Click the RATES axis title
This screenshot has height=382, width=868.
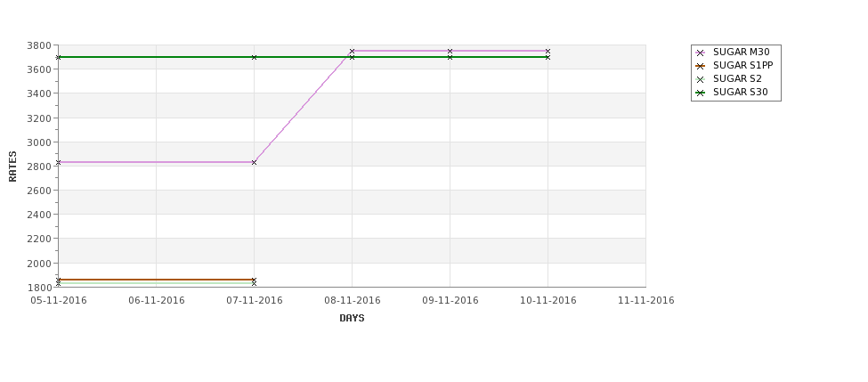click(x=12, y=167)
